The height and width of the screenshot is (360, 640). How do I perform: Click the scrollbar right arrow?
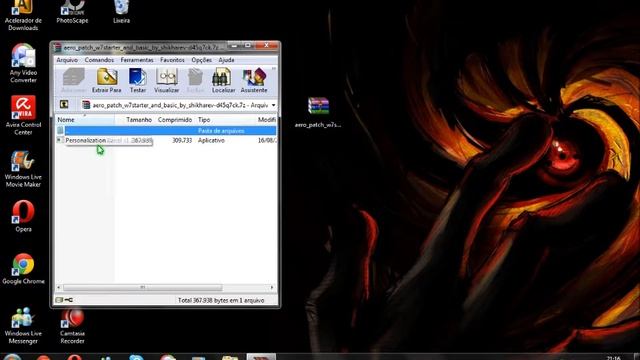[x=272, y=287]
